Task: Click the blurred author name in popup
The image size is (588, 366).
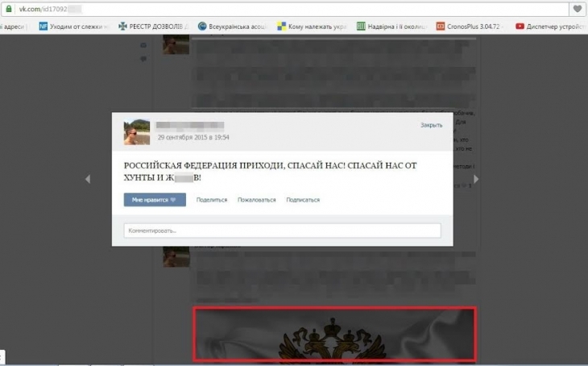Action: 190,125
